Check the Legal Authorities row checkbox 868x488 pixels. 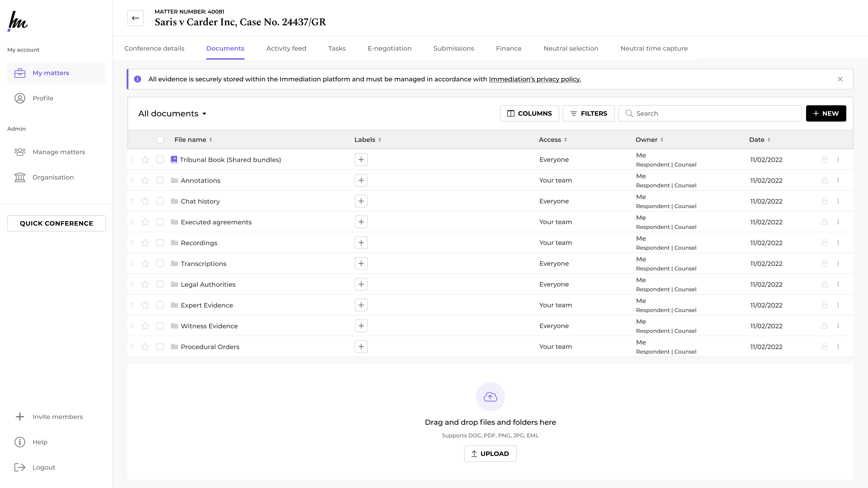[160, 284]
